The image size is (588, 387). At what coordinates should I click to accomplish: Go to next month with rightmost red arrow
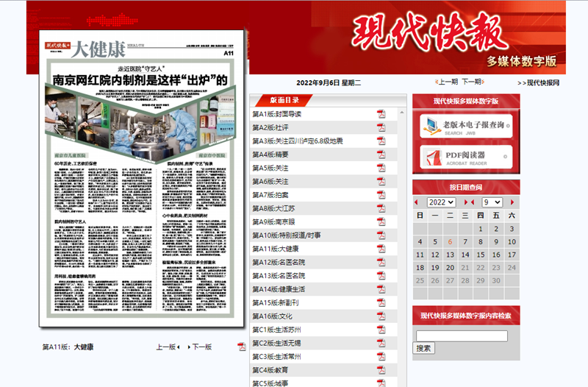pyautogui.click(x=512, y=202)
